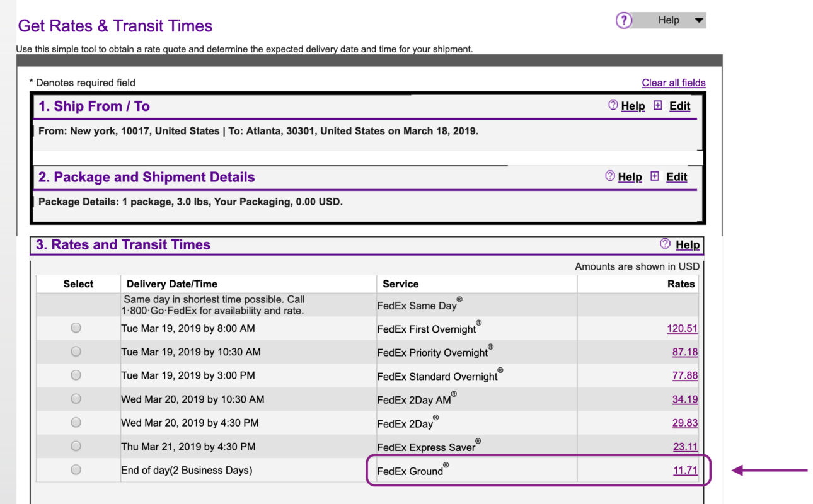This screenshot has width=813, height=504.
Task: Click help question icon in Rates and Transit Times
Action: pos(665,243)
